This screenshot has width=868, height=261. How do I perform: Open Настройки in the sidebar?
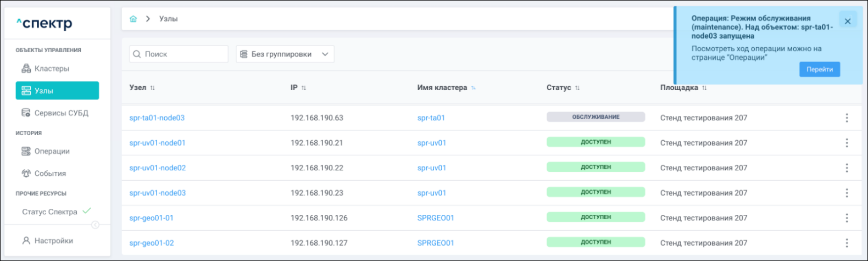53,241
